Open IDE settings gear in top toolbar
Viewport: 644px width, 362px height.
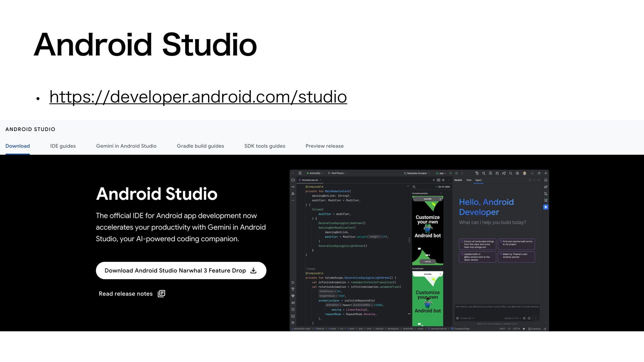[x=517, y=173]
